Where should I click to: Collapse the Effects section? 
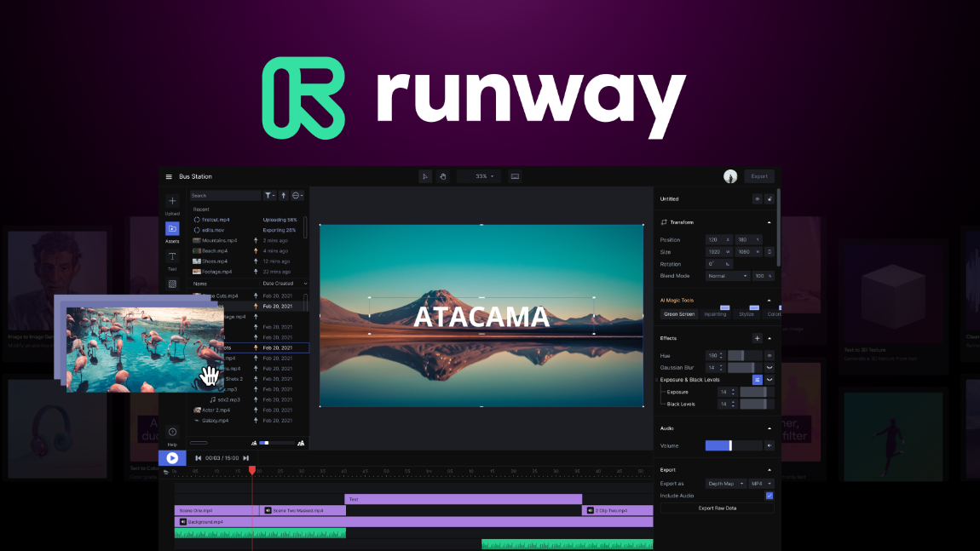770,339
